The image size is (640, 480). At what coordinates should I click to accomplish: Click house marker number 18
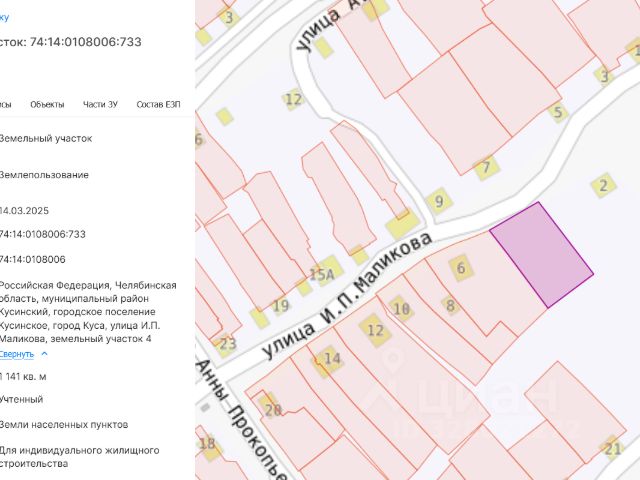coord(209,445)
